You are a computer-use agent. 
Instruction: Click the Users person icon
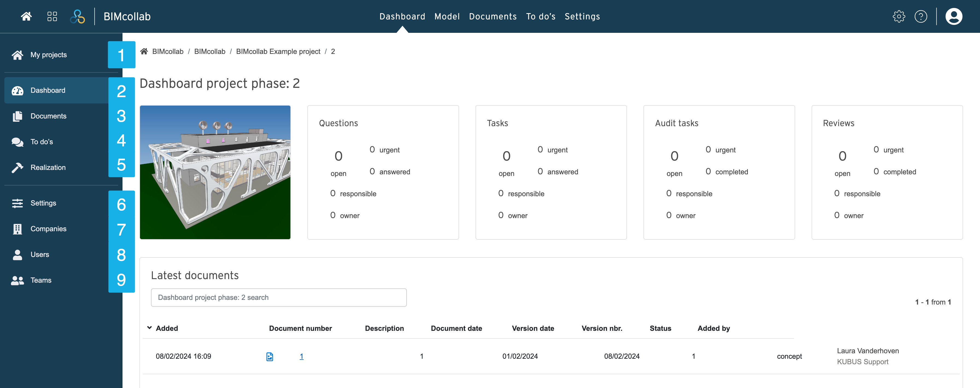17,255
